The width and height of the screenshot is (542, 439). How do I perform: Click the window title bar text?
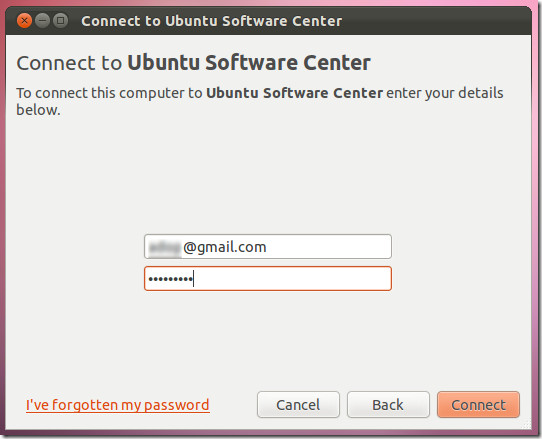pyautogui.click(x=212, y=21)
